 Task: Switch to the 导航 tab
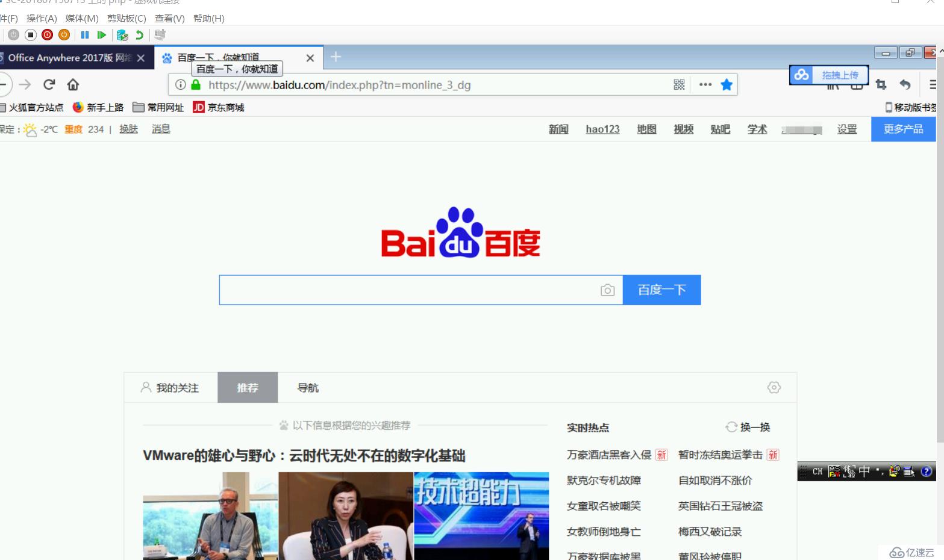[308, 388]
